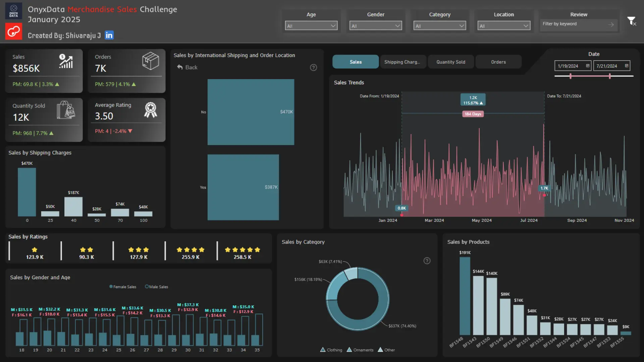Click the start date field 1/19/2024
Image resolution: width=644 pixels, height=362 pixels.
(x=573, y=66)
